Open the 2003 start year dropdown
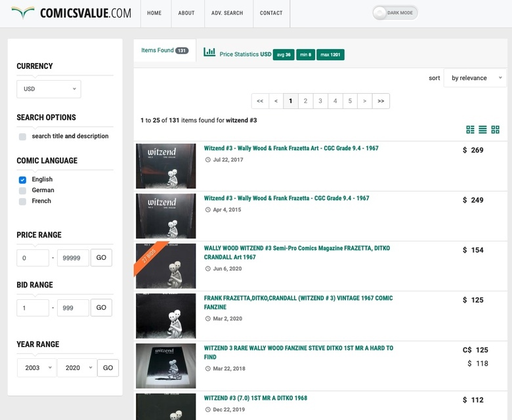Screen dimensions: 512x420 (x=37, y=367)
